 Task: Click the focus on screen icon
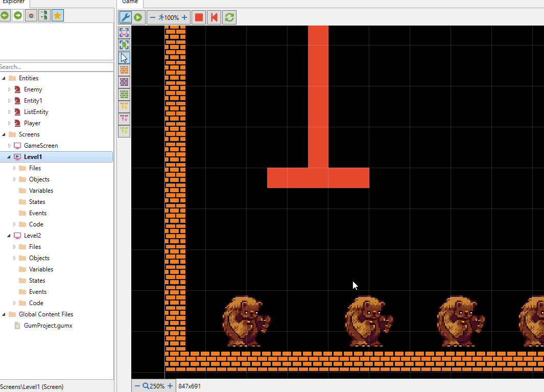pyautogui.click(x=124, y=33)
